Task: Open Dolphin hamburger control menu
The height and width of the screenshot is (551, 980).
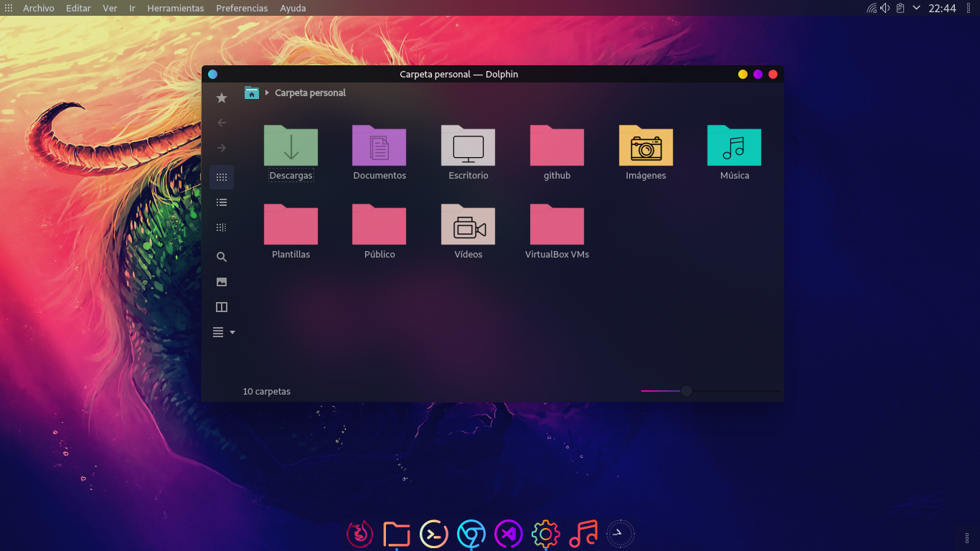Action: coord(224,332)
